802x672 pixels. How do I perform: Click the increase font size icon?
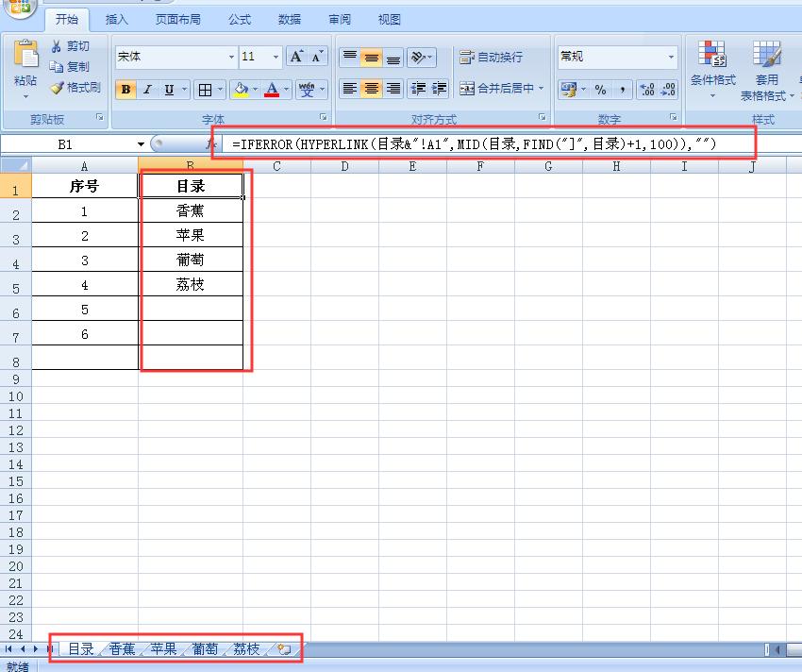click(x=296, y=57)
